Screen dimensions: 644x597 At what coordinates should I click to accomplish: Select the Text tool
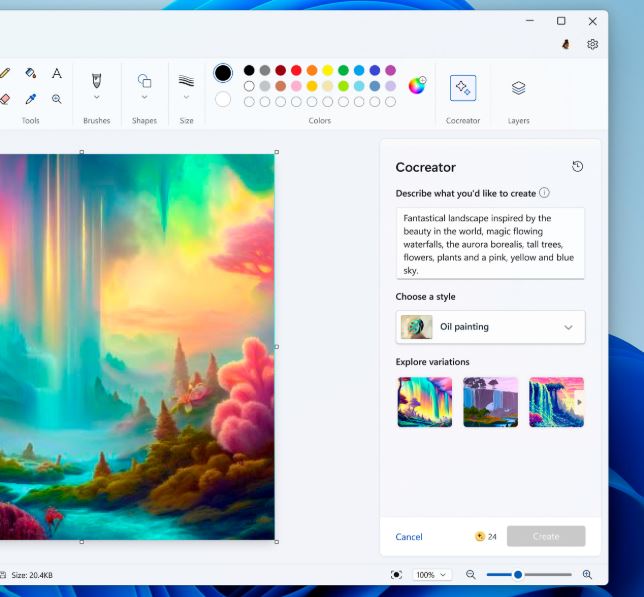[57, 73]
